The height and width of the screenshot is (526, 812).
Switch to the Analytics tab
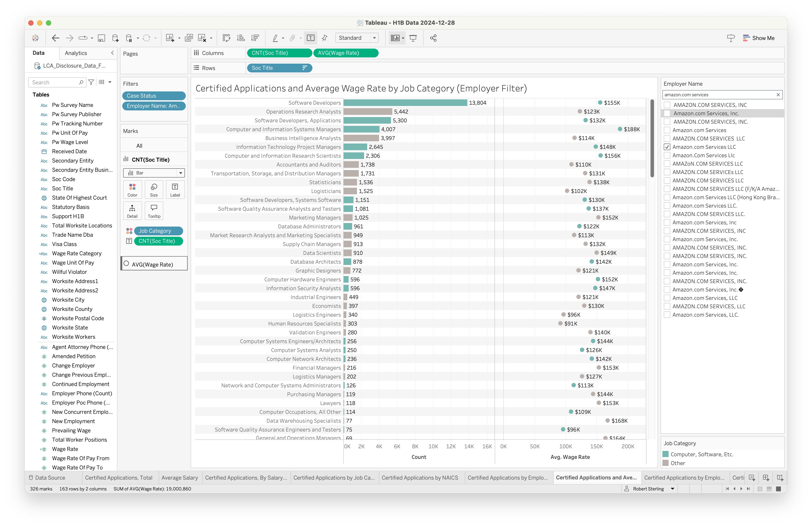click(x=76, y=53)
